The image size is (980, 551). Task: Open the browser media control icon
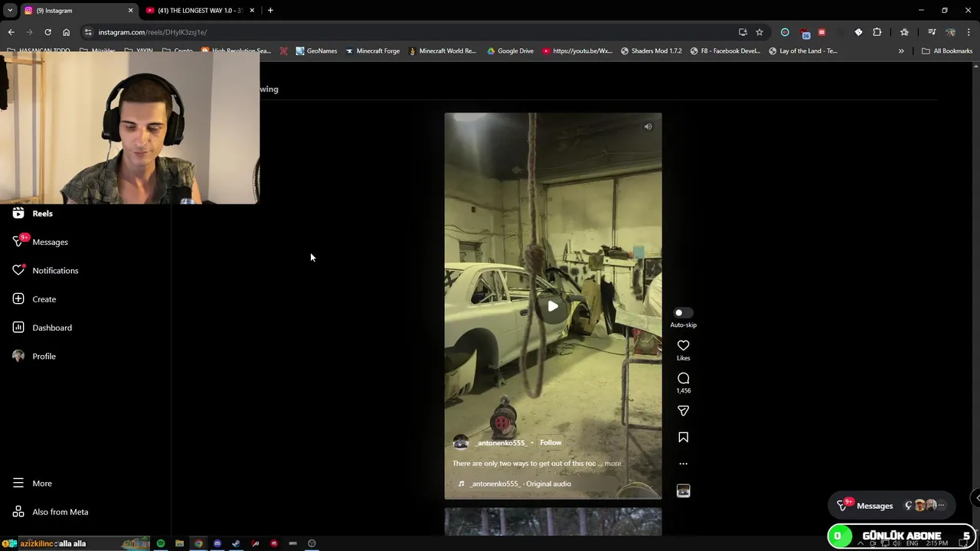[932, 32]
